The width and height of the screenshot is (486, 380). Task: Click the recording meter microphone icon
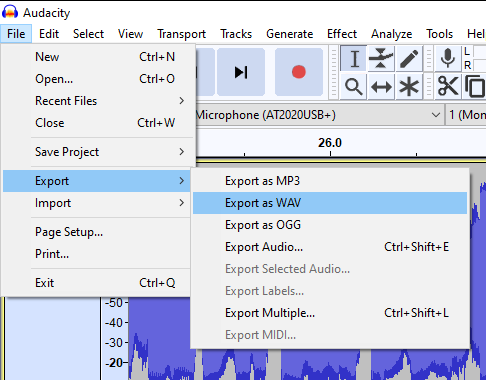click(448, 59)
